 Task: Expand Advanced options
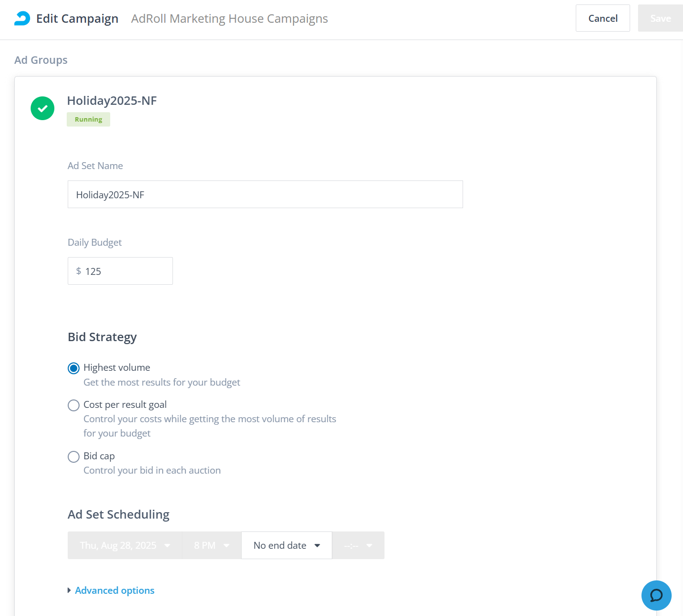[115, 590]
